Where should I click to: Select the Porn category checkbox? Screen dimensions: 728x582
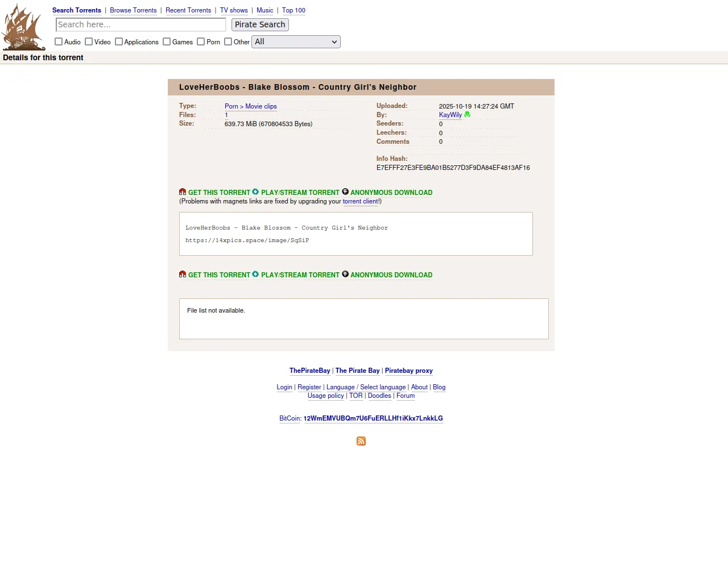coord(201,41)
